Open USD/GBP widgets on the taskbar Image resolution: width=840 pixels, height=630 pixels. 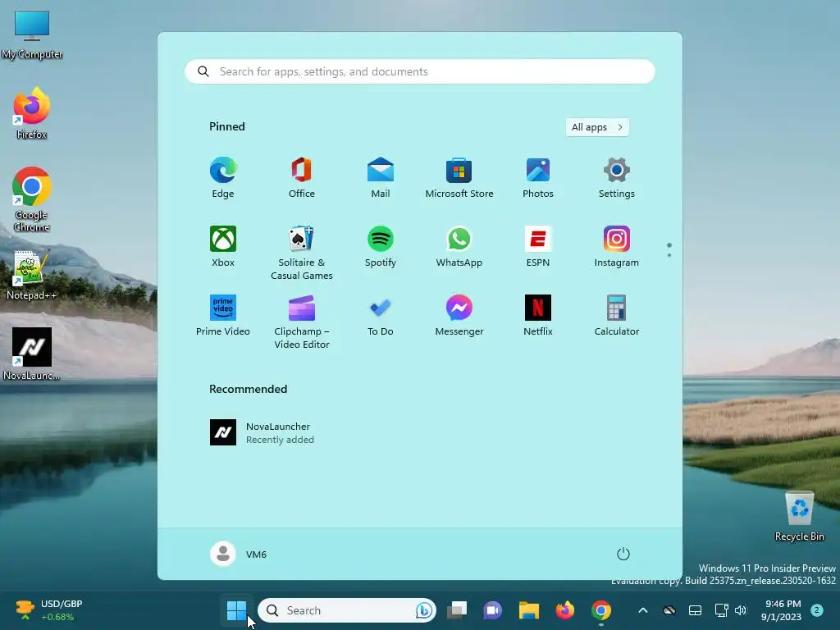pos(49,610)
